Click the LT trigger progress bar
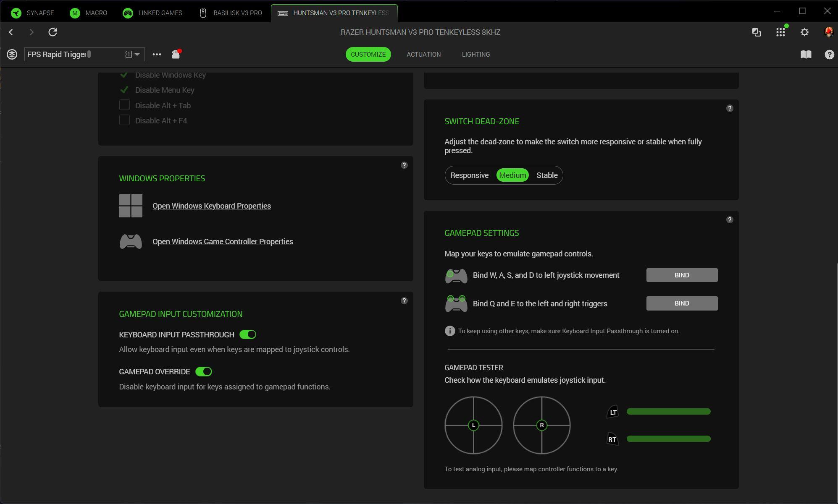 [x=668, y=412]
